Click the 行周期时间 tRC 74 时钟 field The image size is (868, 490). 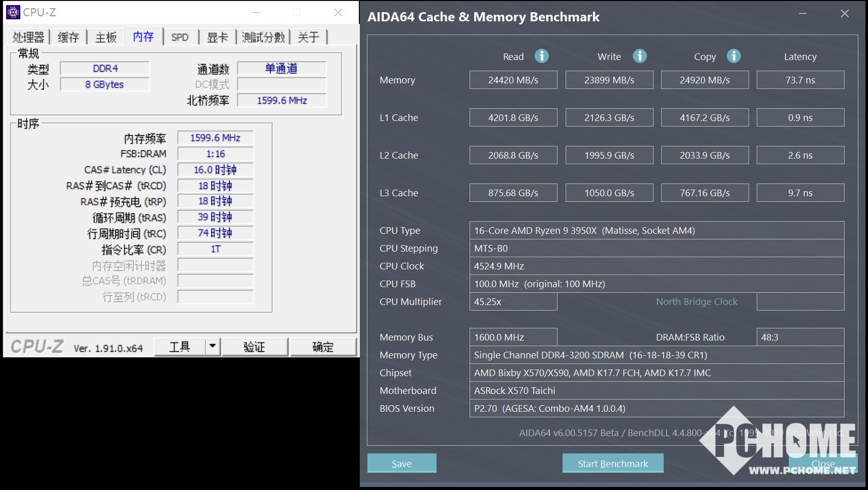[215, 233]
